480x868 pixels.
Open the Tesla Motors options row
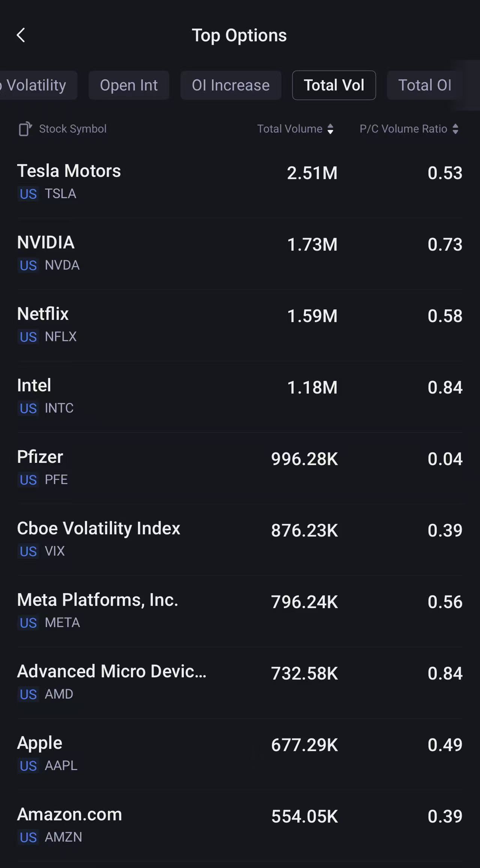pos(239,182)
